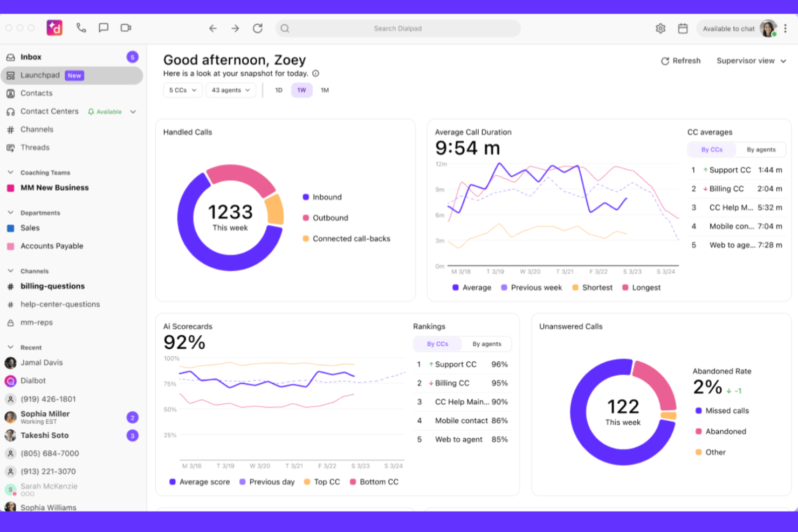This screenshot has width=798, height=532.
Task: Open the Supervisor view dropdown
Action: (751, 60)
